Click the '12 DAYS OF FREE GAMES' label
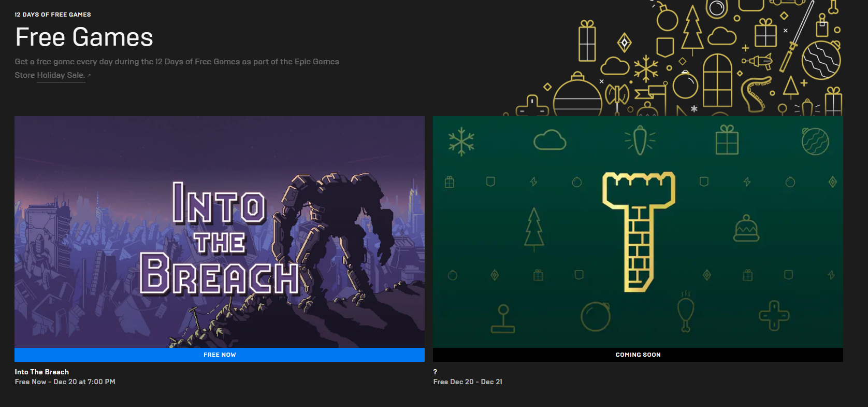Viewport: 868px width, 407px height. pos(53,15)
